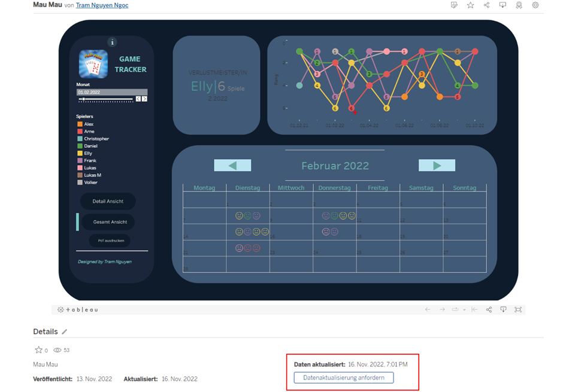Toggle the Elly player legend entry
This screenshot has width=566, height=392.
point(85,153)
